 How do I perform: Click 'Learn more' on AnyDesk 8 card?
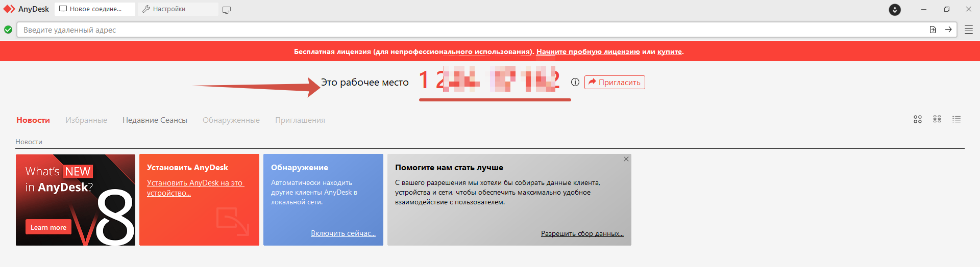[48, 227]
